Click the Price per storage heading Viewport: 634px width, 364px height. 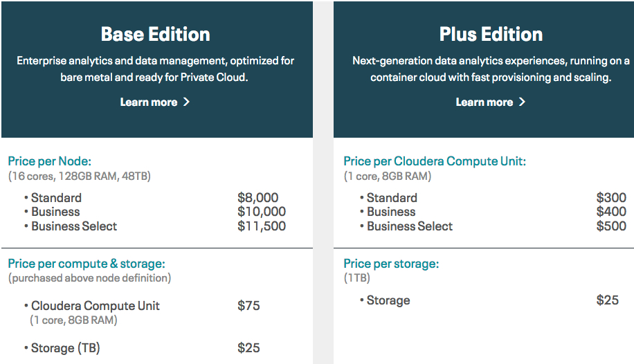click(391, 264)
